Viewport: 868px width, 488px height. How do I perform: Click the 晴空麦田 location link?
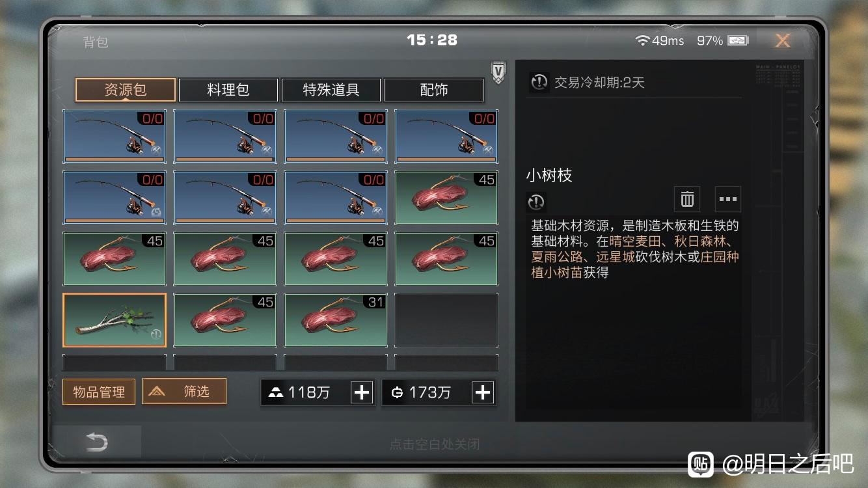coord(634,241)
